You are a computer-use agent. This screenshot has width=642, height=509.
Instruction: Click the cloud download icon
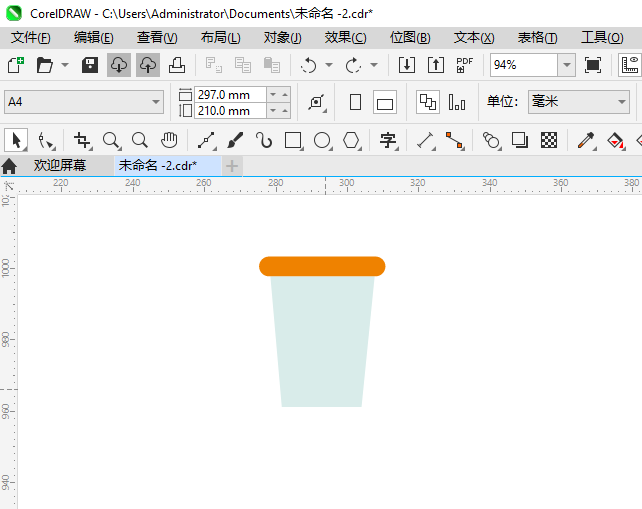pos(119,65)
